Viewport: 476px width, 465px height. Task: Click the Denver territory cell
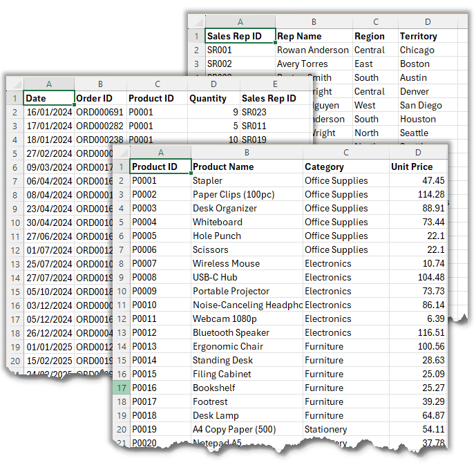click(428, 91)
